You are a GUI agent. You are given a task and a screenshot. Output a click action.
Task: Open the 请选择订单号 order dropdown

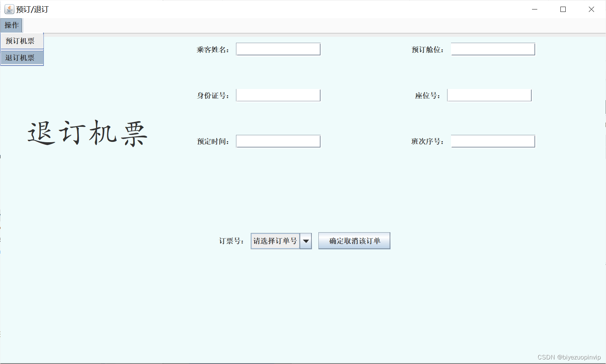275,241
